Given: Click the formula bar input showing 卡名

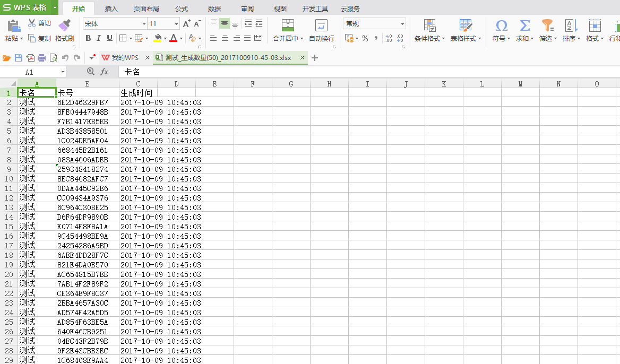Looking at the screenshot, I should point(318,72).
